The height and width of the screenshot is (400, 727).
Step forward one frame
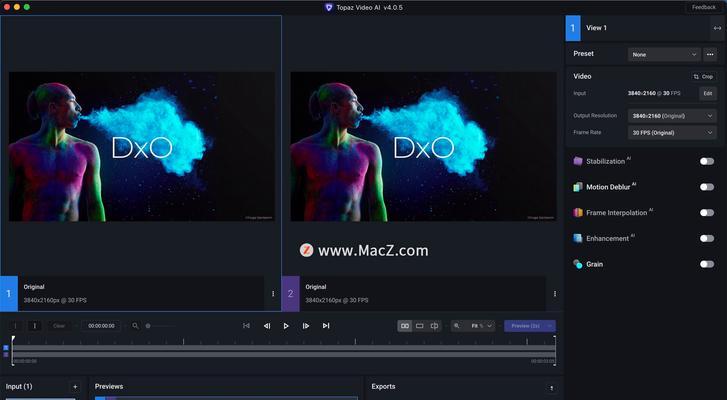(306, 326)
